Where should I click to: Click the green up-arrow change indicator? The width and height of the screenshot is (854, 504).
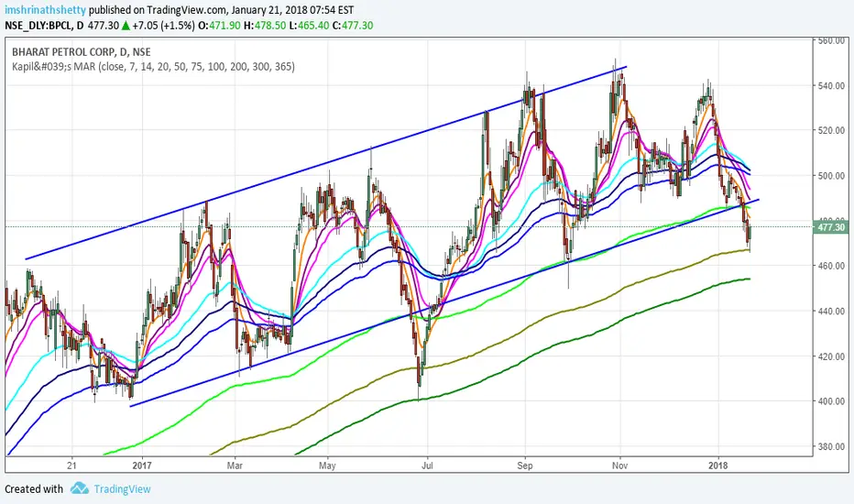tap(126, 25)
